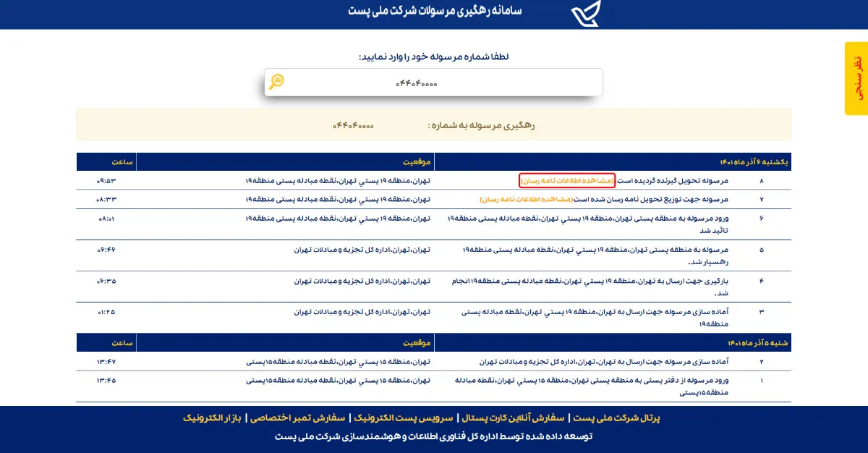Select the 09:53 time cell
The width and height of the screenshot is (868, 453).
(x=106, y=180)
